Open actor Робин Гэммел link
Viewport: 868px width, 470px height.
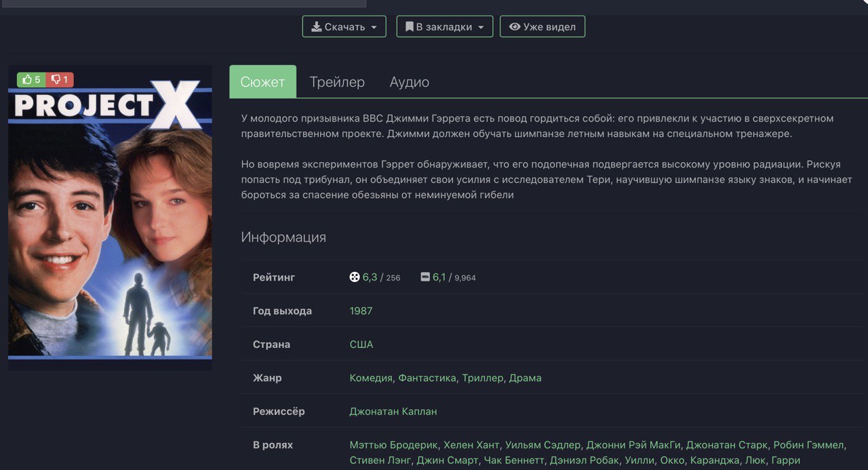808,445
